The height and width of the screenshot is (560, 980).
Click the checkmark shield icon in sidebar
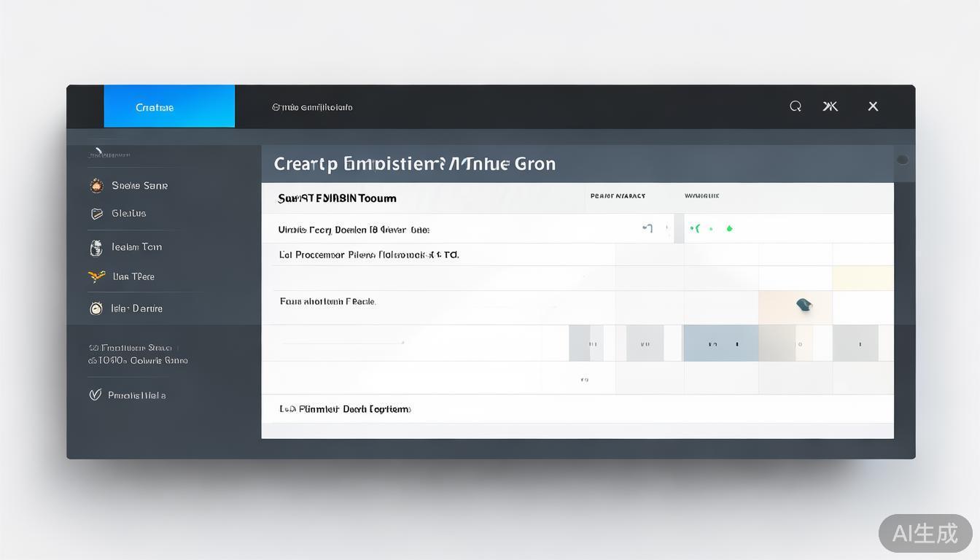point(95,395)
